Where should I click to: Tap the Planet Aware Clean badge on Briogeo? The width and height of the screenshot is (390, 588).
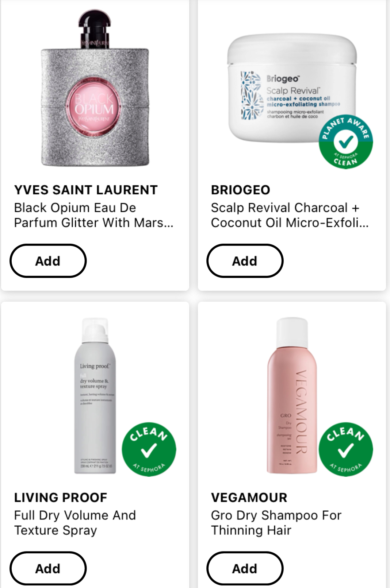click(x=345, y=142)
